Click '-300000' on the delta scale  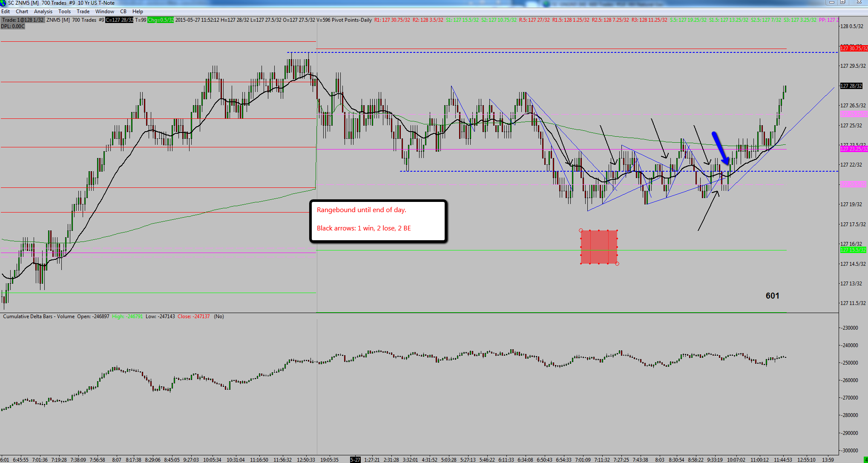tap(849, 451)
